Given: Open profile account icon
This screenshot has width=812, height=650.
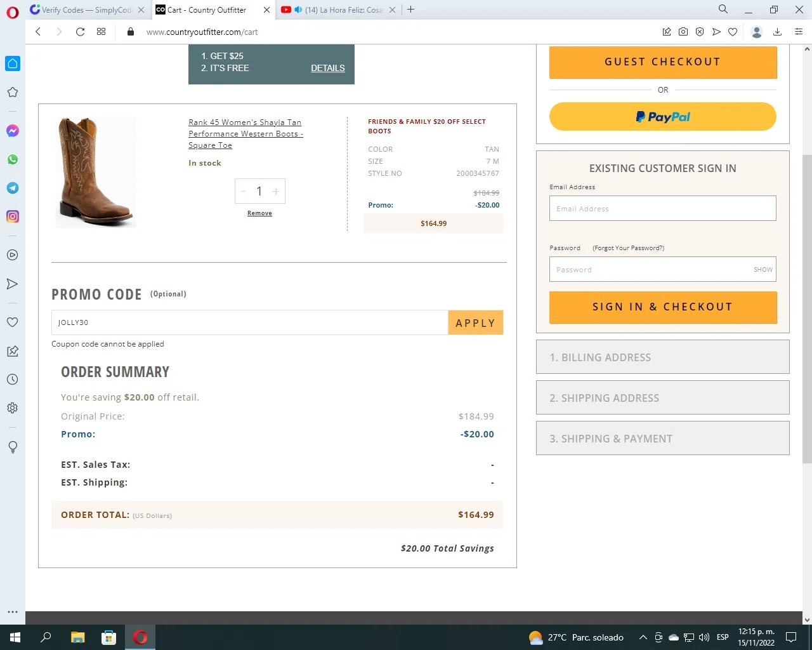Looking at the screenshot, I should (756, 32).
